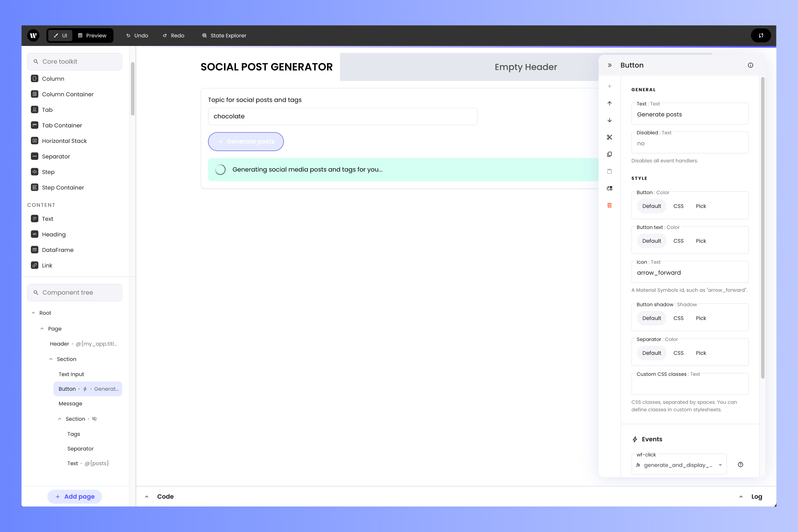Collapse the Root tree node
This screenshot has width=798, height=532.
[x=33, y=313]
